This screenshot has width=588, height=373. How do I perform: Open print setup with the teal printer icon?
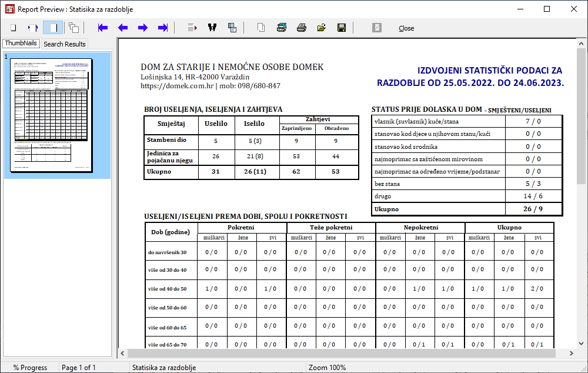click(282, 28)
